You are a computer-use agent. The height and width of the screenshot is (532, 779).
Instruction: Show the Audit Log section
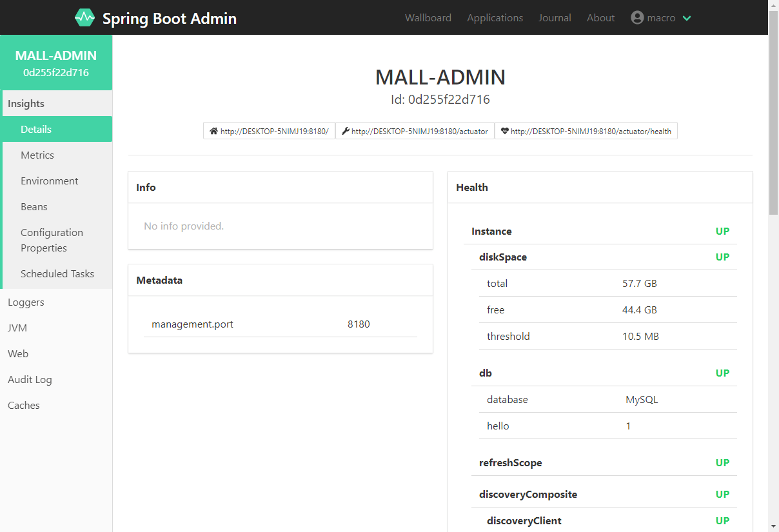pos(30,380)
